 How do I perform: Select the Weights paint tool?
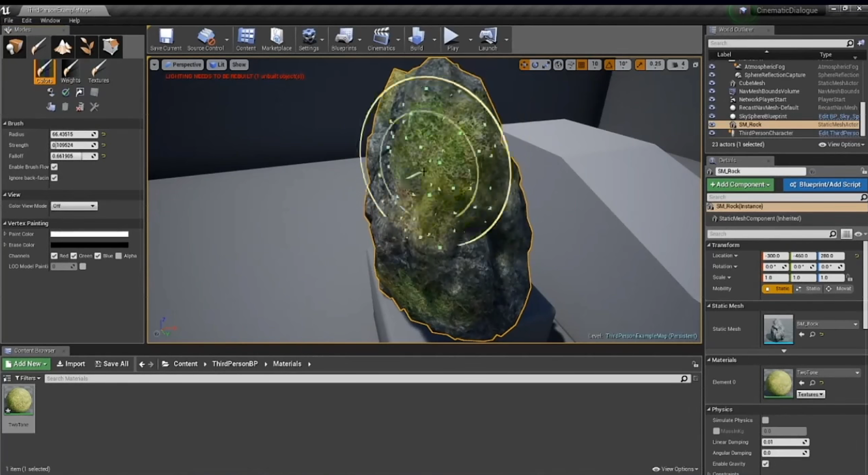pyautogui.click(x=70, y=70)
